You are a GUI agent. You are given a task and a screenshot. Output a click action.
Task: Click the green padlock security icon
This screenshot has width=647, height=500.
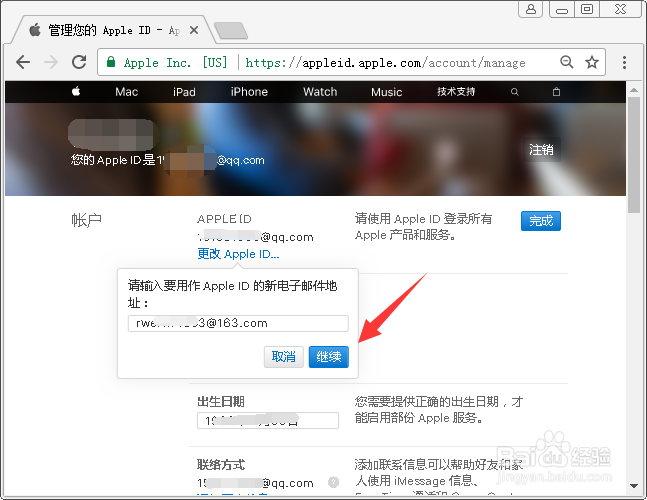coord(111,62)
